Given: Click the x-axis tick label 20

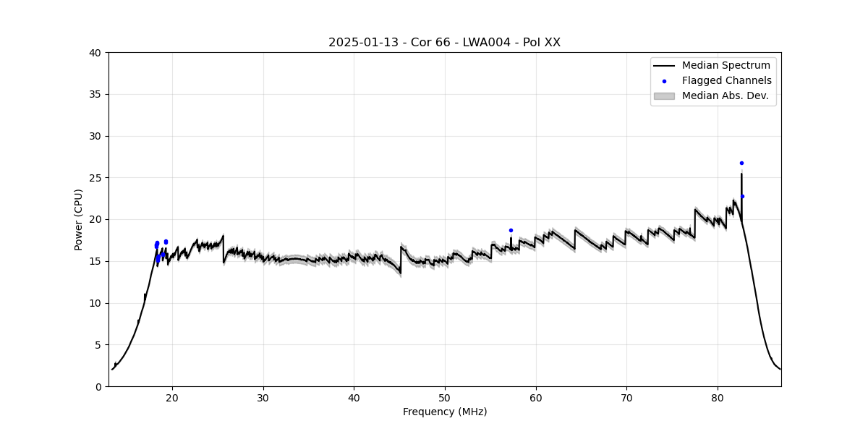Looking at the screenshot, I should 172,397.
